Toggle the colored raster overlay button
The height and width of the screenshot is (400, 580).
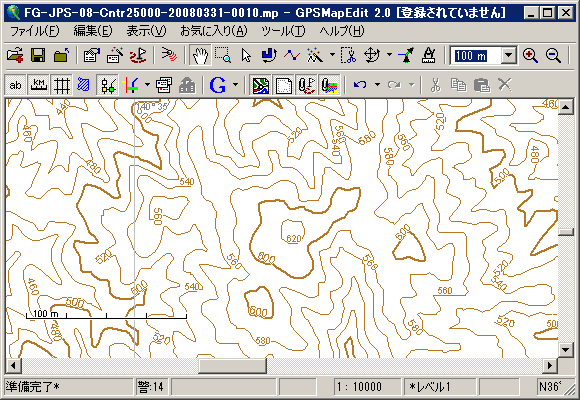[330, 85]
